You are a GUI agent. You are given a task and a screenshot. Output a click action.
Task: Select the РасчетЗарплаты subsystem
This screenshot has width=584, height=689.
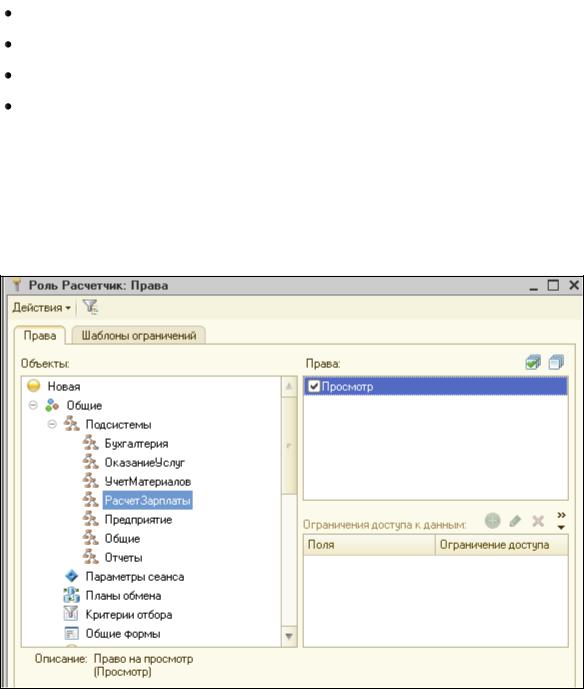[148, 500]
